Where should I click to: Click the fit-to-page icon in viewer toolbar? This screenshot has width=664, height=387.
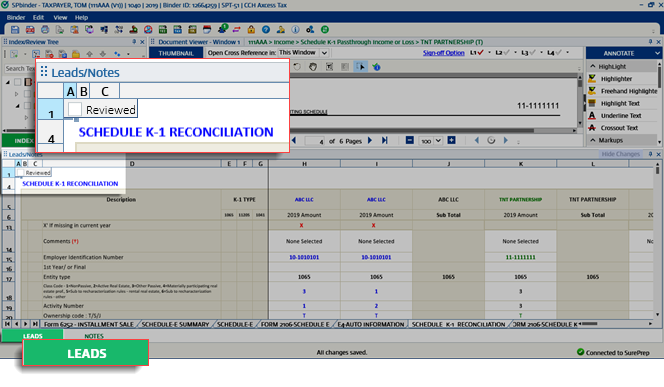point(329,67)
